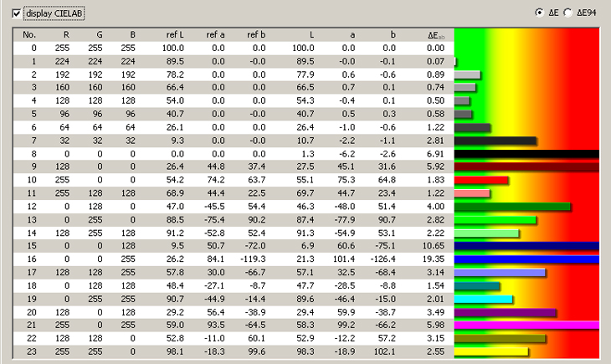The image size is (611, 364).
Task: Select the ΔE94 radio button
Action: (x=569, y=13)
